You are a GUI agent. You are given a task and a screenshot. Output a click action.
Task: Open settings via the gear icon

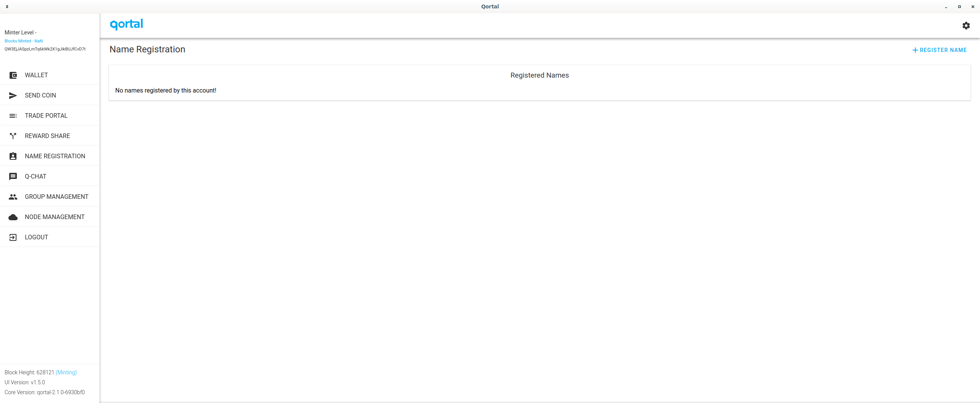(966, 26)
